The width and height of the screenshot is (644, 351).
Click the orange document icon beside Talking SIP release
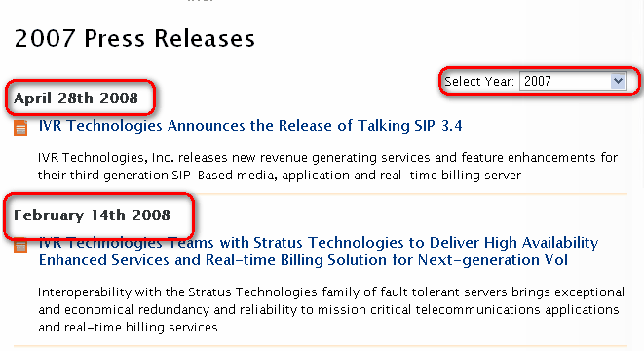[x=20, y=128]
